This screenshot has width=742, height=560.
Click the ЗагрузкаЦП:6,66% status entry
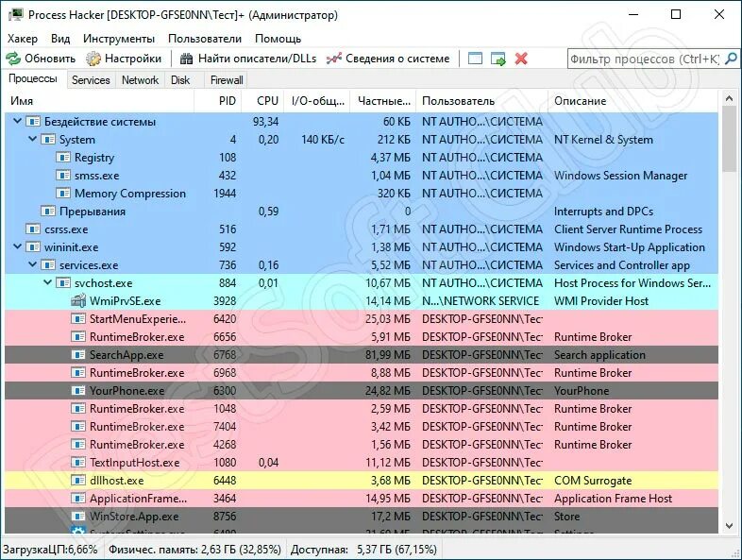pyautogui.click(x=50, y=550)
